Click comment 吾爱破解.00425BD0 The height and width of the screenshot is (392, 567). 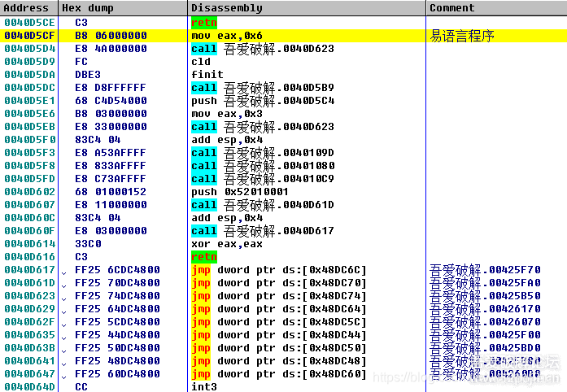(x=486, y=348)
